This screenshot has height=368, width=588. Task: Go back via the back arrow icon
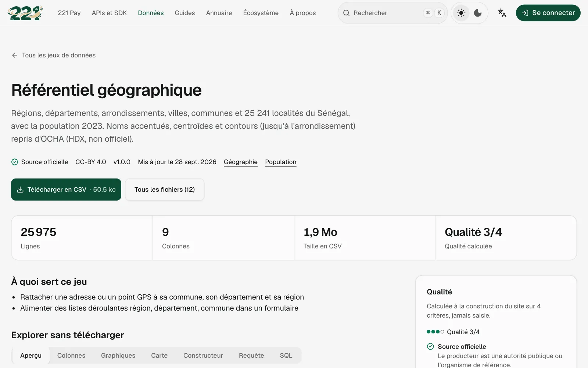pyautogui.click(x=15, y=55)
